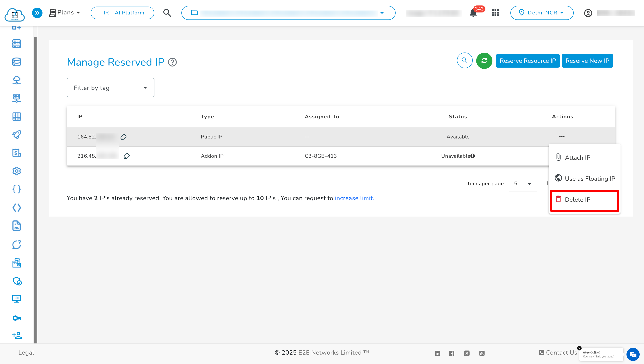Select the SSH key sidebar icon

coord(16,318)
